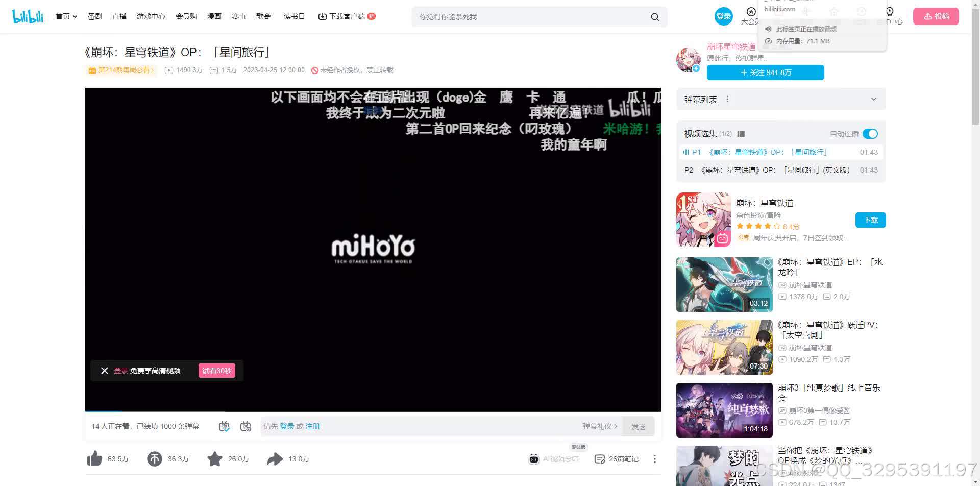The height and width of the screenshot is (486, 980).
Task: Click the 登录 link in danmaku bar
Action: [x=287, y=426]
